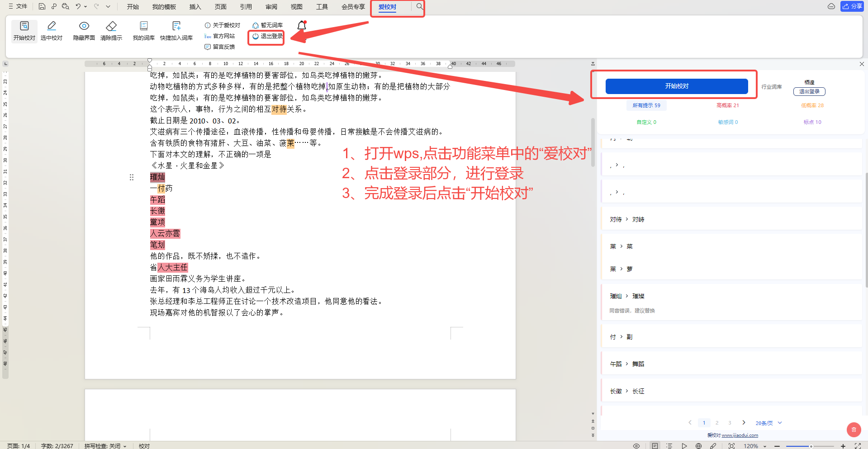Viewport: 868px width, 449px height.
Task: Click the print preview icon
Action: (x=66, y=6)
